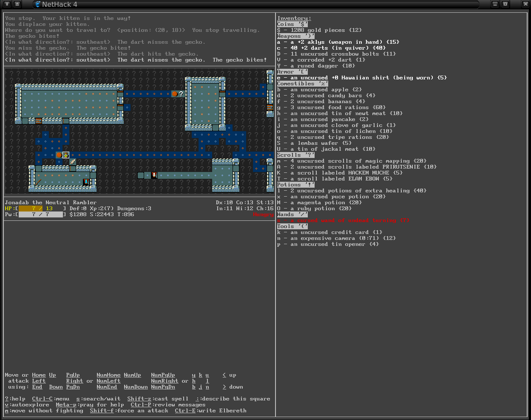Click the doorway west of the fountain
The width and height of the screenshot is (531, 420).
click(141, 175)
